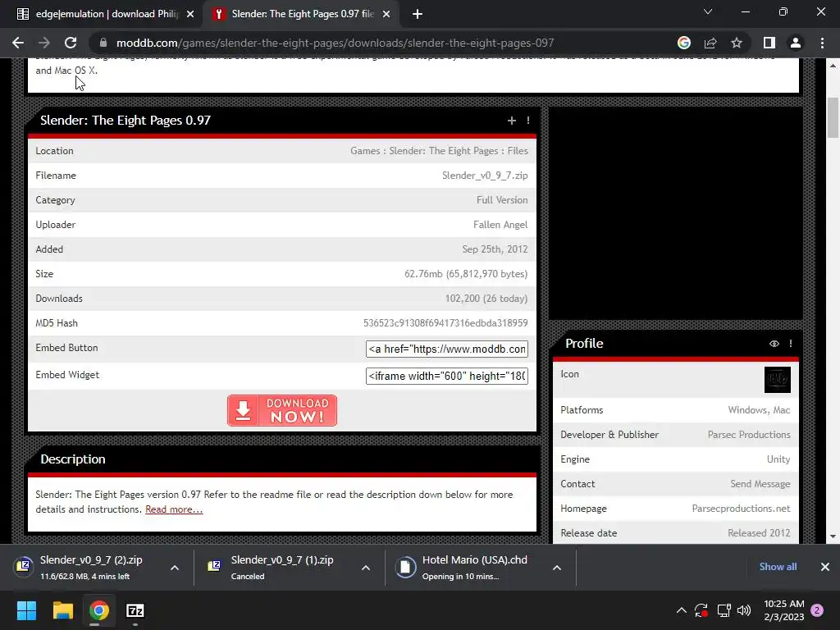Reload the ModDB page
This screenshot has height=630, width=840.
click(x=71, y=43)
